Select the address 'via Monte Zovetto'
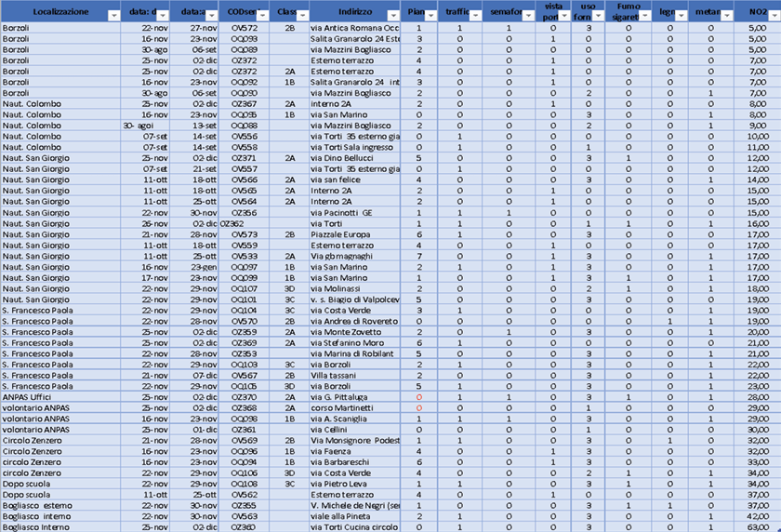Image resolution: width=781 pixels, height=532 pixels. pyautogui.click(x=354, y=332)
